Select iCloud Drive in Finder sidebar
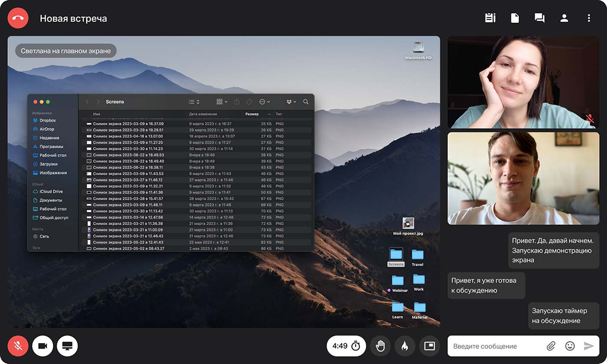 pyautogui.click(x=51, y=191)
